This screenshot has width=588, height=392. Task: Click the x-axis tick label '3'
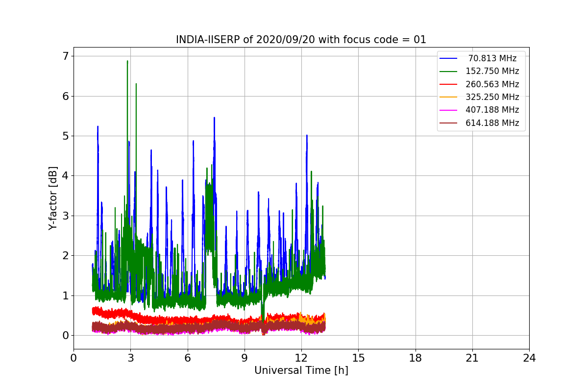[130, 358]
